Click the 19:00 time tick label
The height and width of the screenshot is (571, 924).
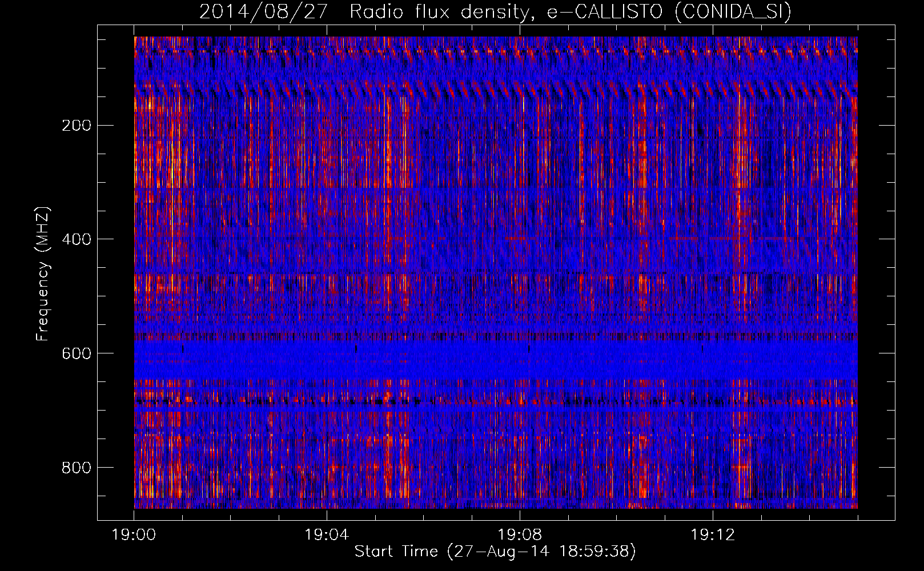134,535
